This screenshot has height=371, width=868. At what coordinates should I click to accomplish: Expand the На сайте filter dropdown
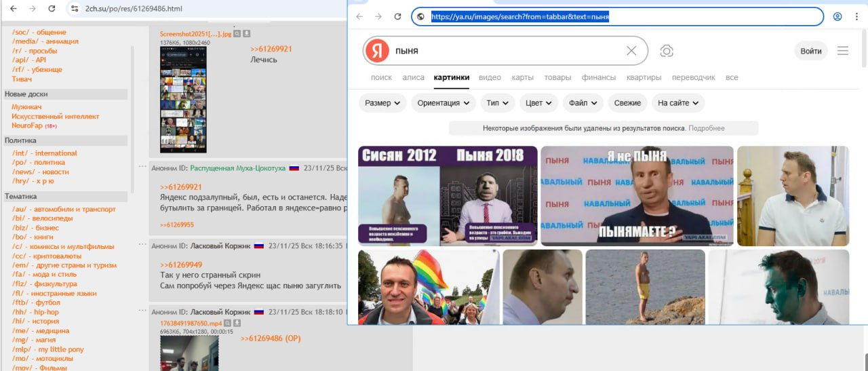click(x=678, y=103)
